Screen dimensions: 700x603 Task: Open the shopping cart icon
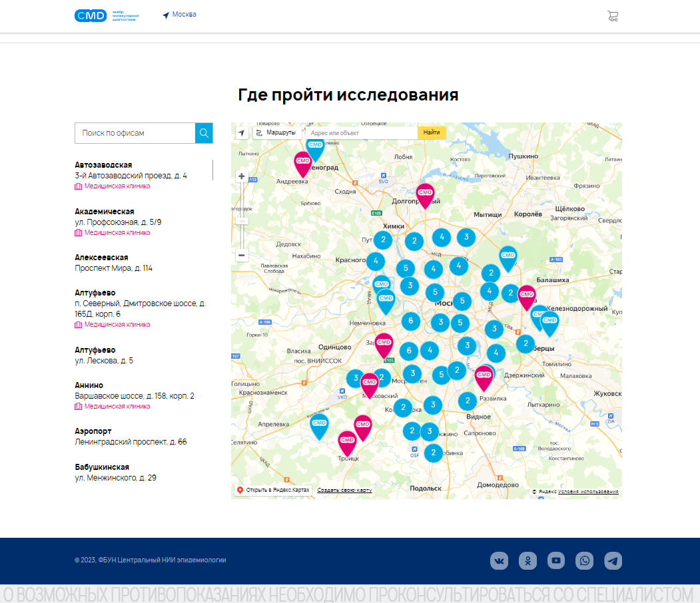[x=613, y=16]
